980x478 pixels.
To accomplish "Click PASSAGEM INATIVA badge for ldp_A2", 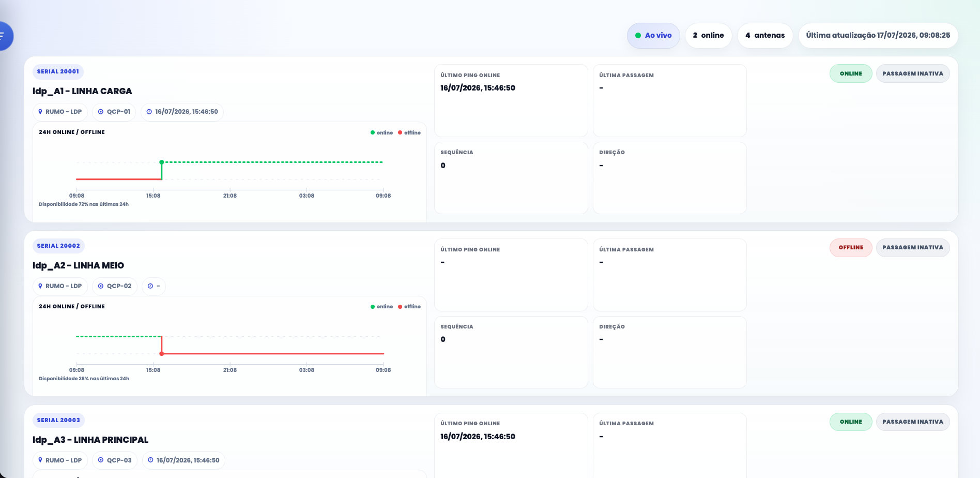I will click(913, 248).
